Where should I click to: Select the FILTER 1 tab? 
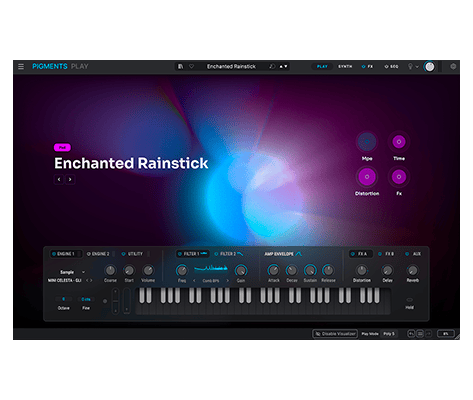click(x=192, y=254)
